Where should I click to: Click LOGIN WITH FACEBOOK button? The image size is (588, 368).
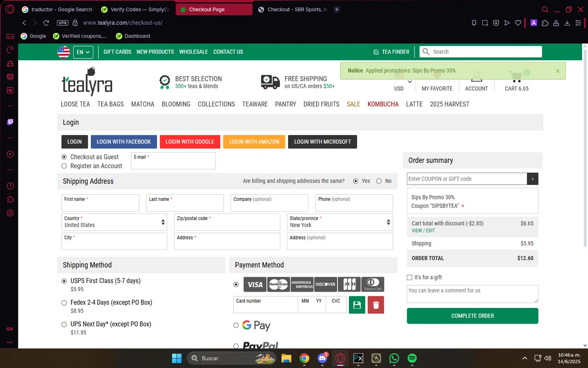[x=124, y=142]
